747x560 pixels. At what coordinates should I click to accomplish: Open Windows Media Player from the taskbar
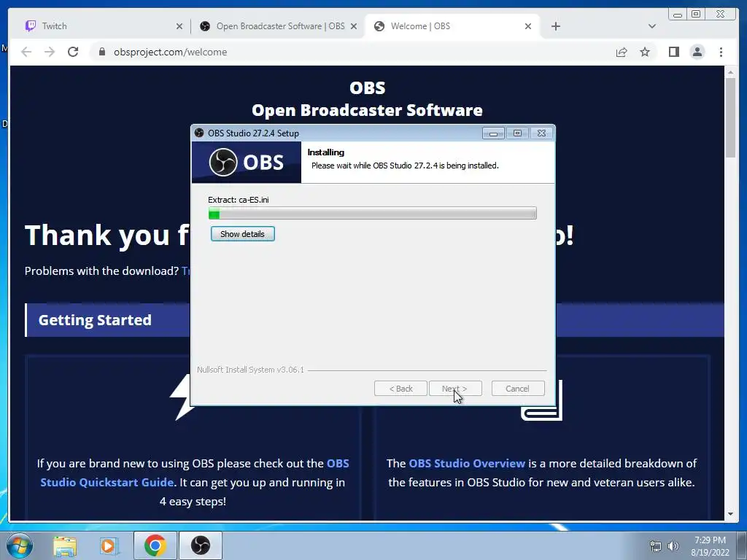click(x=109, y=545)
